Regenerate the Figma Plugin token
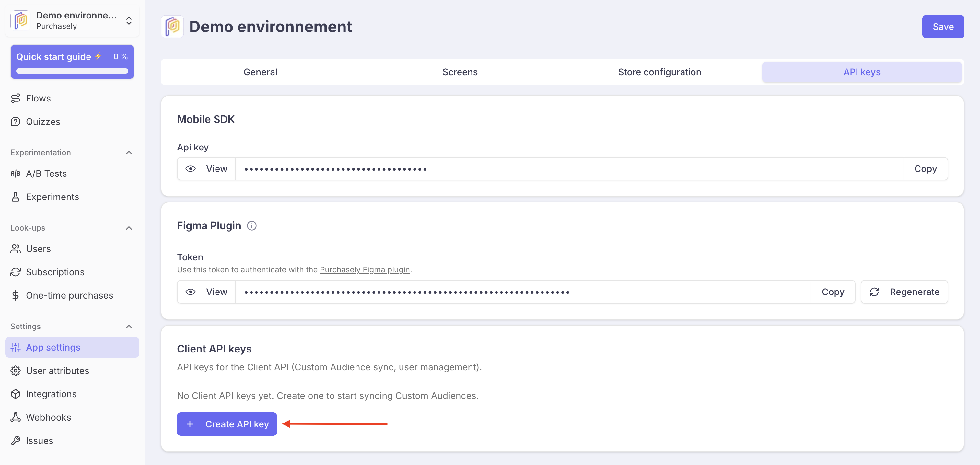The image size is (980, 465). coord(904,292)
